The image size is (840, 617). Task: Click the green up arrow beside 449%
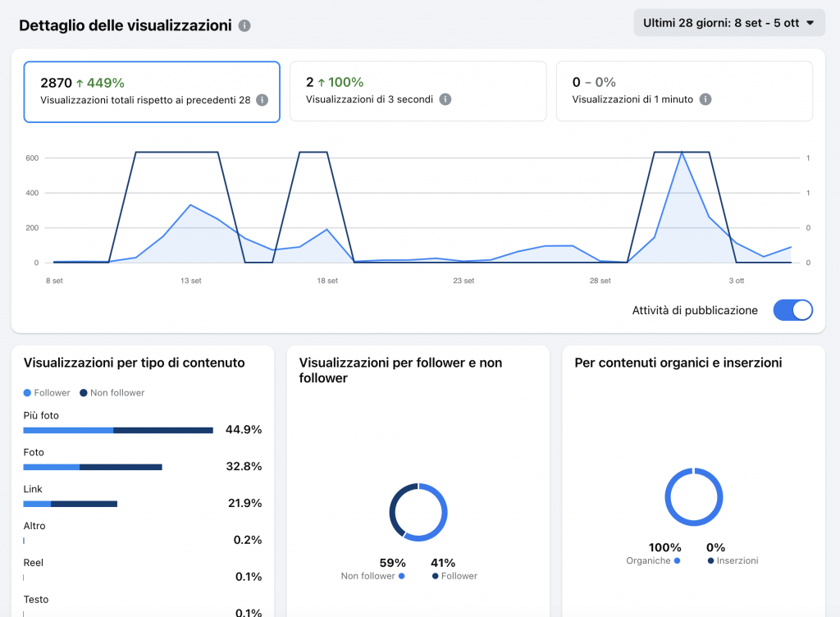(80, 83)
